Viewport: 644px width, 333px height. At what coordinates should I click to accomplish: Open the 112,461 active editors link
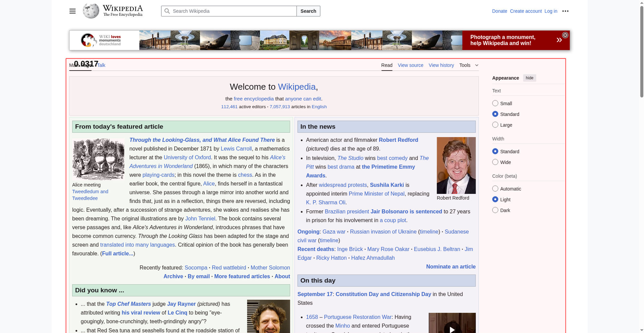pos(229,107)
